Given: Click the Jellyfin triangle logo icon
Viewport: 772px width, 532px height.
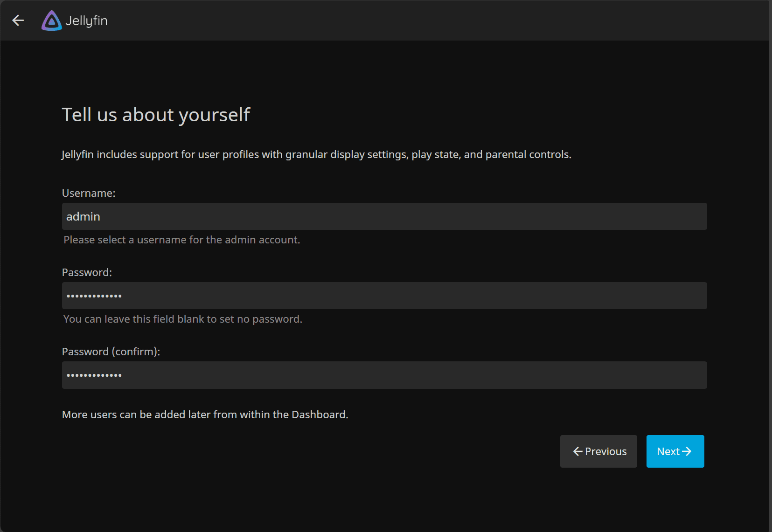Looking at the screenshot, I should click(51, 21).
